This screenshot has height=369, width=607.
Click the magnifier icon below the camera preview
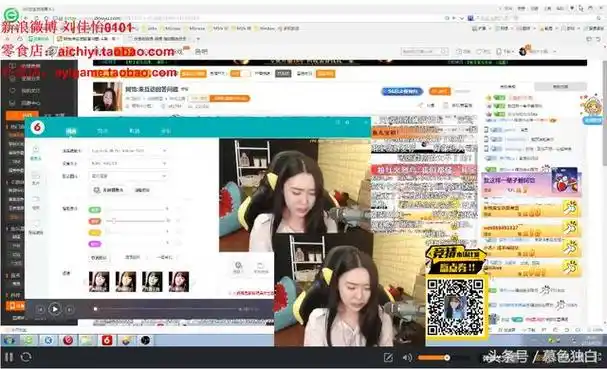coord(238,266)
